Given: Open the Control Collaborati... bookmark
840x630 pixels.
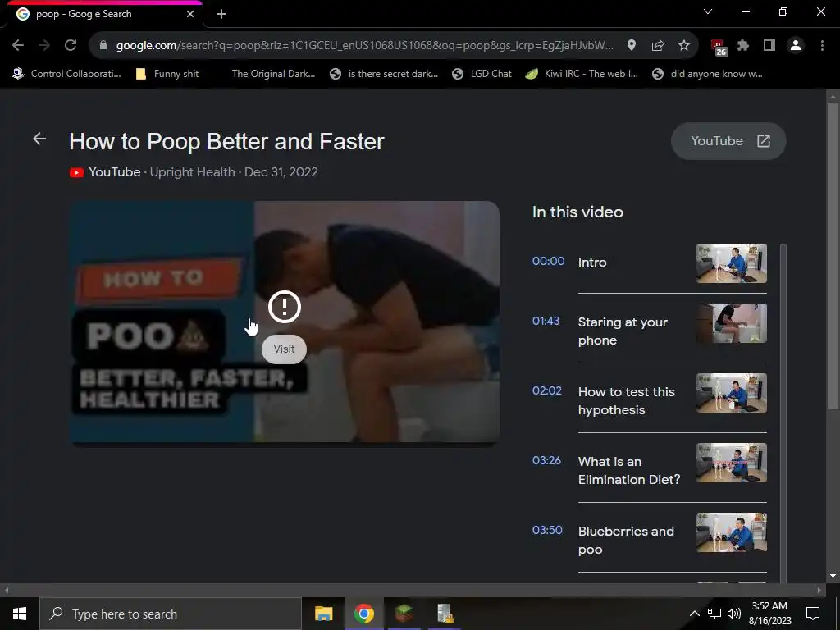Looking at the screenshot, I should [x=67, y=74].
